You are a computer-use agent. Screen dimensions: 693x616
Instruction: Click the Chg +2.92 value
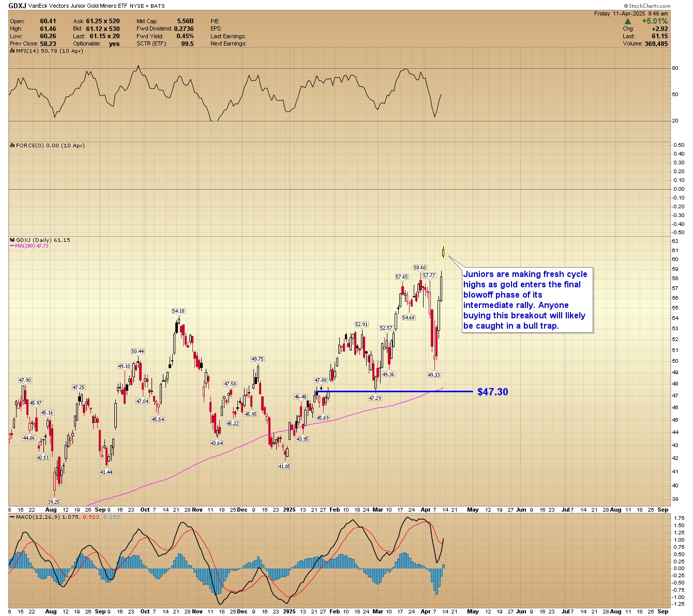point(659,29)
